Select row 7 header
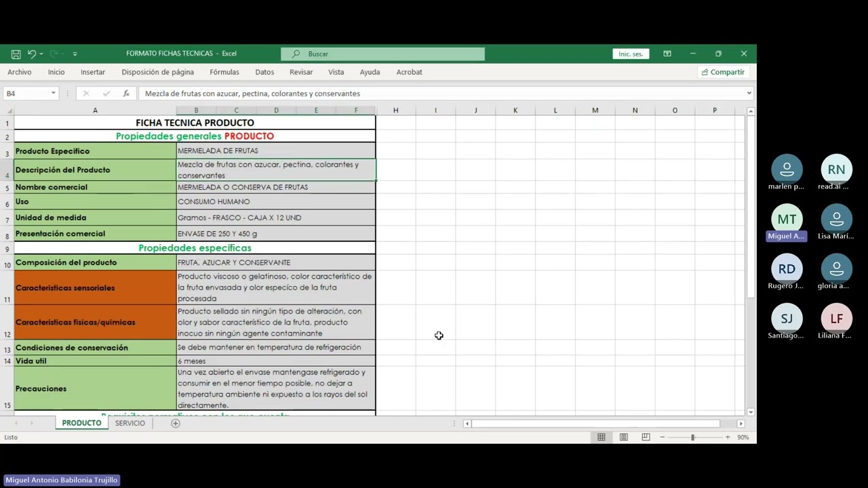This screenshot has height=488, width=868. 7,218
